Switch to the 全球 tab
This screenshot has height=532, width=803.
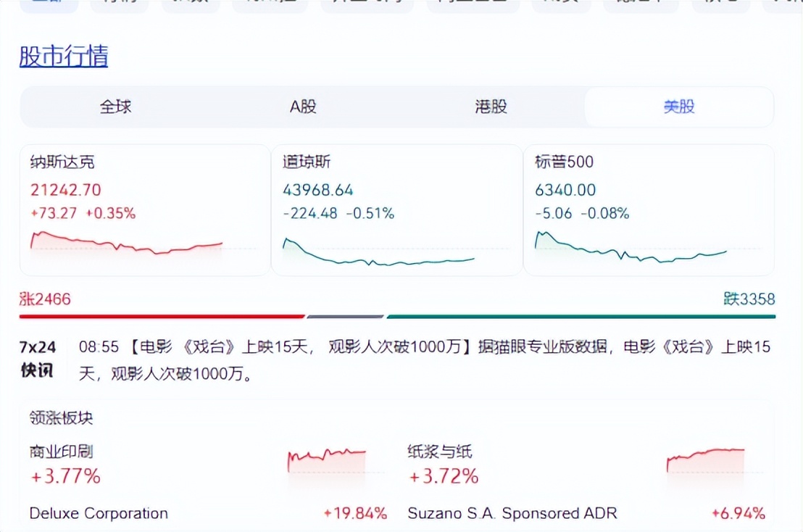click(116, 107)
